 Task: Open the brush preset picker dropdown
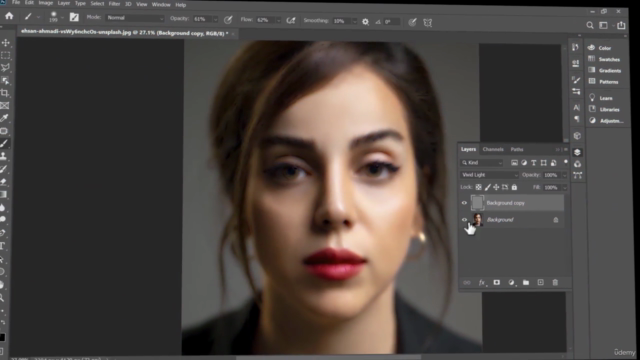tap(62, 17)
